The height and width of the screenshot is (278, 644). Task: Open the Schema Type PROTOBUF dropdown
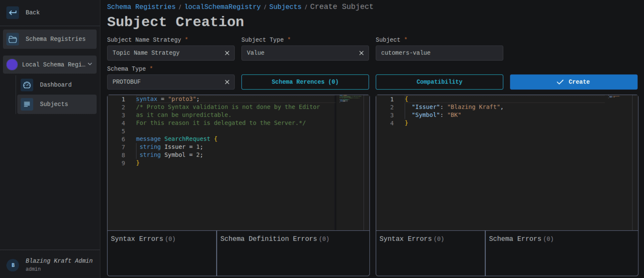coord(171,82)
